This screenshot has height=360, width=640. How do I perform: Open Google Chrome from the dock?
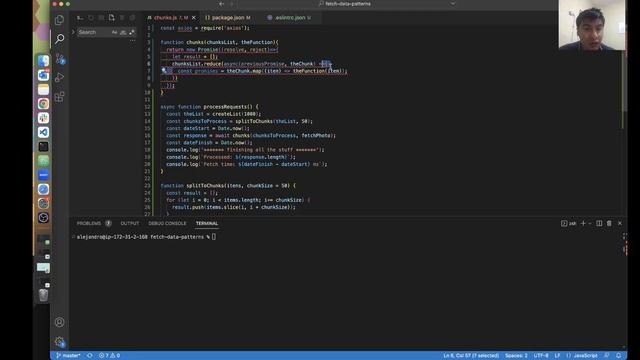(43, 104)
